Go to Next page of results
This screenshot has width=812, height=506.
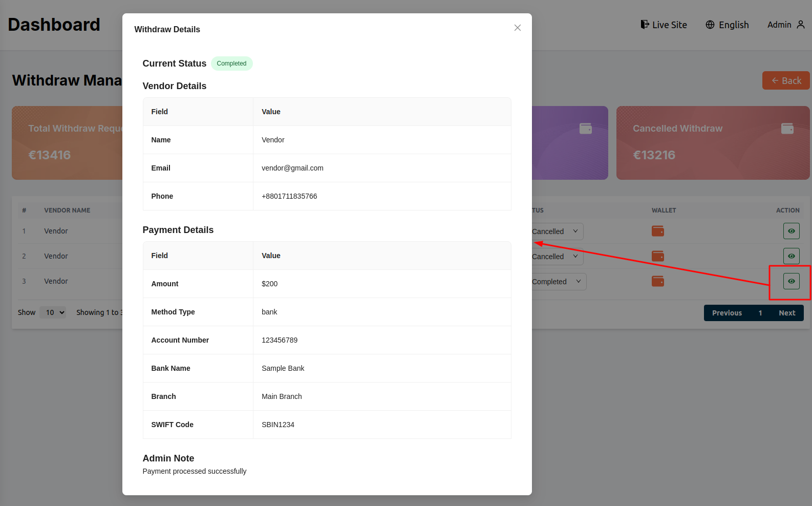coord(786,313)
